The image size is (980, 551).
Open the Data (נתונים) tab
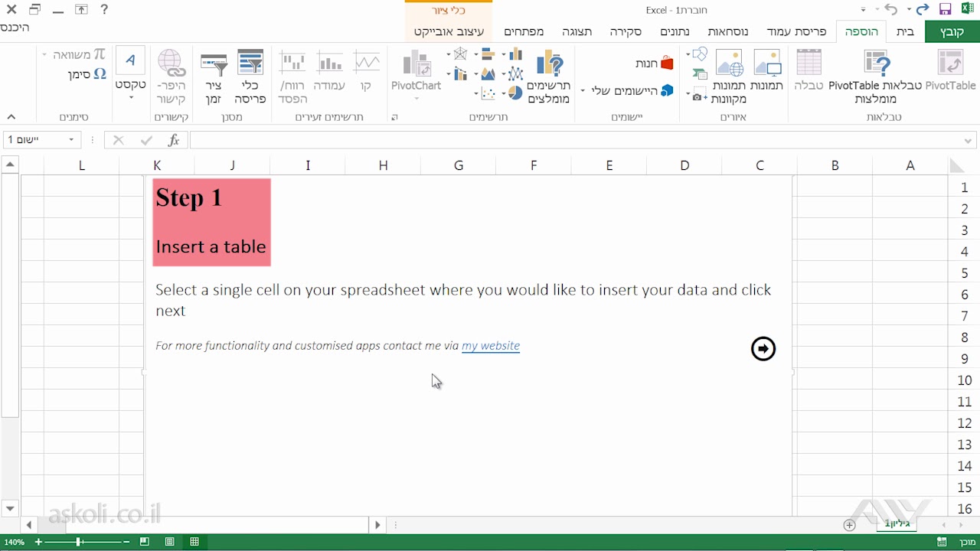(x=675, y=31)
